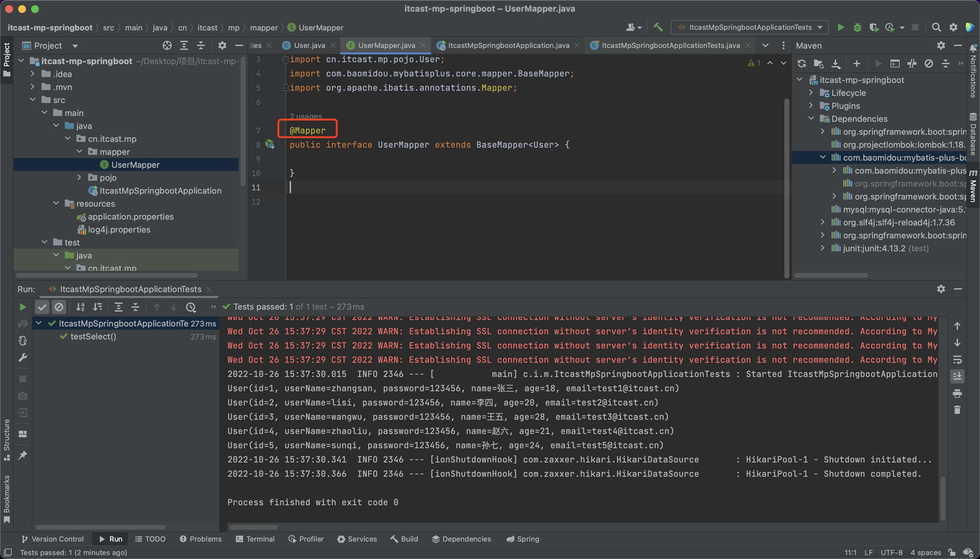Switch to the User.java editor tab

[309, 45]
